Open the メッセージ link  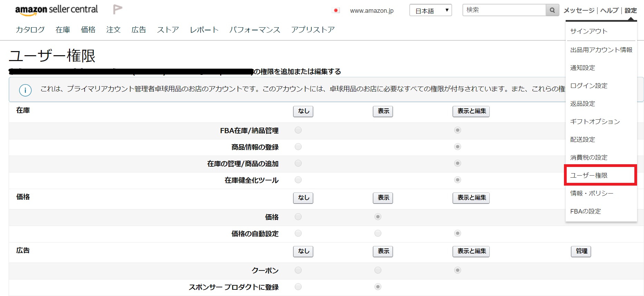[x=579, y=10]
